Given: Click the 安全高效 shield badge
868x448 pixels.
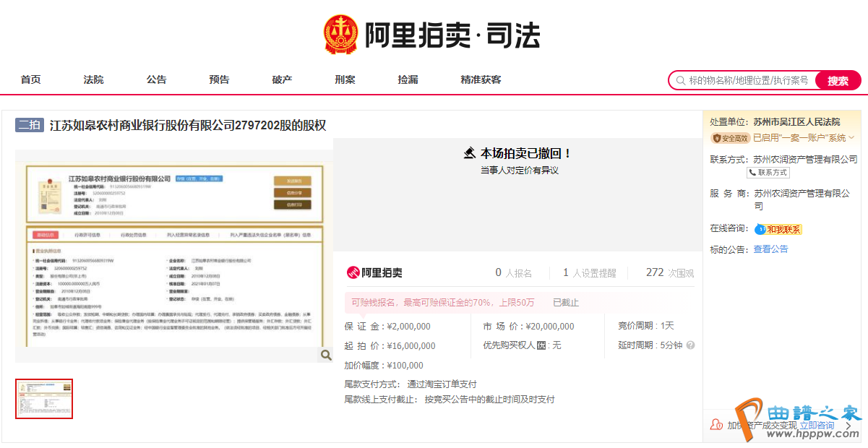Looking at the screenshot, I should click(730, 138).
